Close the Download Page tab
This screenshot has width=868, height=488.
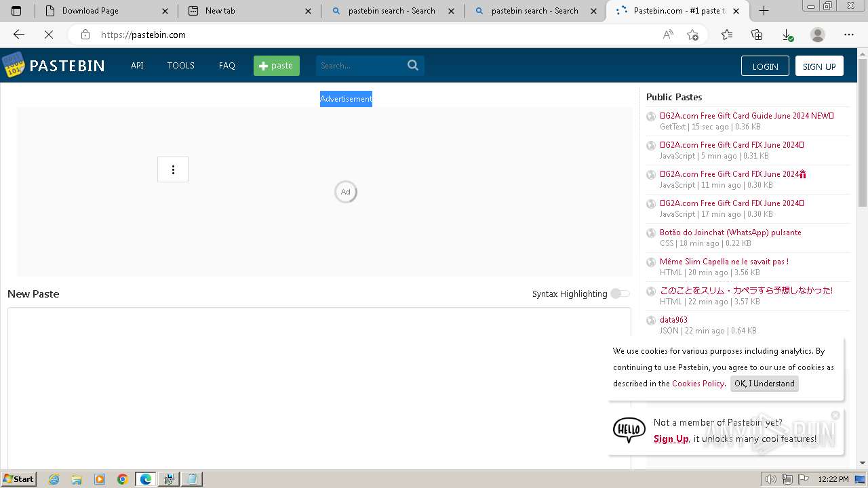coord(165,11)
